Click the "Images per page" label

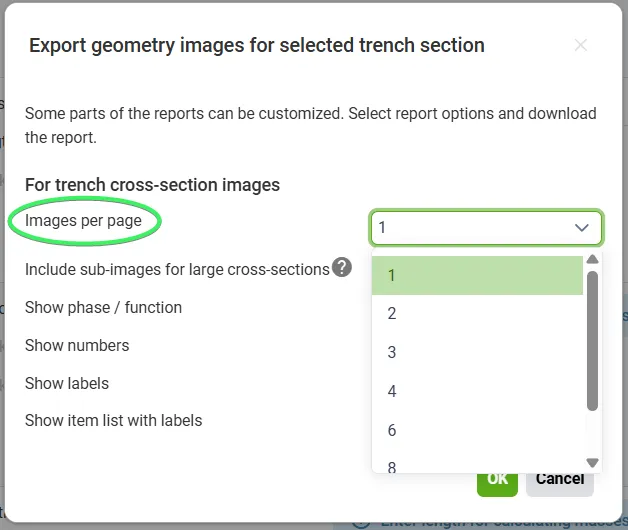[x=83, y=220]
